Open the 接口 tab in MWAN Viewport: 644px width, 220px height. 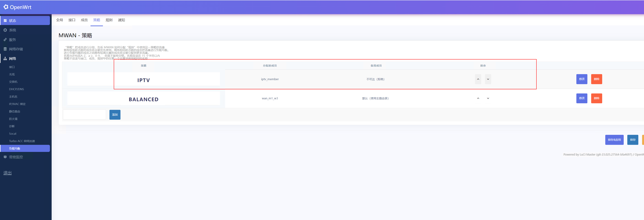click(72, 20)
